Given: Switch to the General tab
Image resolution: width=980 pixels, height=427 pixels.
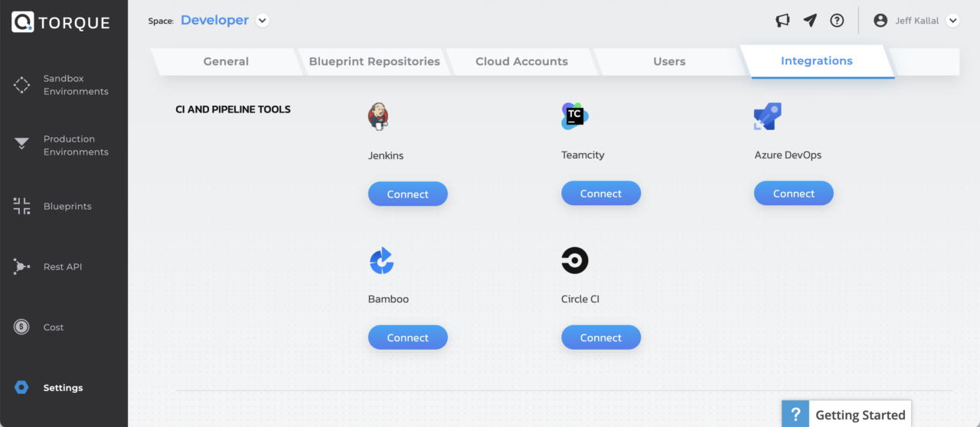Looking at the screenshot, I should tap(226, 61).
